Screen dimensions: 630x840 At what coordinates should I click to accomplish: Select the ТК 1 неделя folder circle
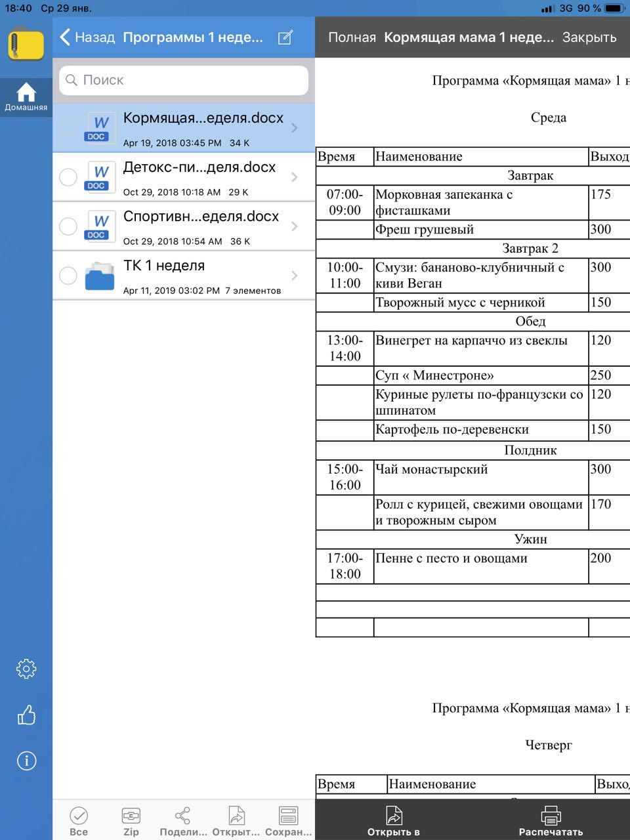tap(68, 276)
